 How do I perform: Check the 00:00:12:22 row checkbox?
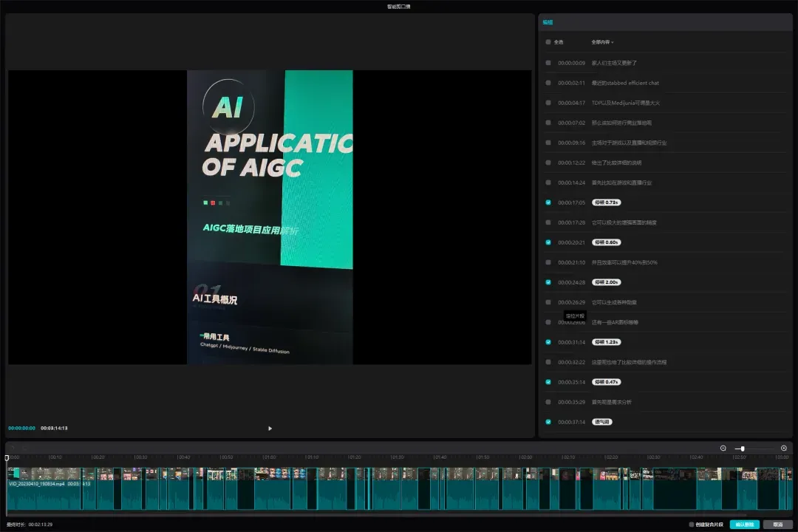pos(548,163)
